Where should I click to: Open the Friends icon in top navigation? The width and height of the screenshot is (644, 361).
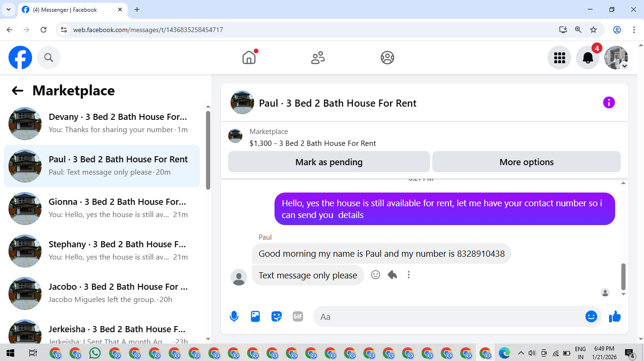318,58
